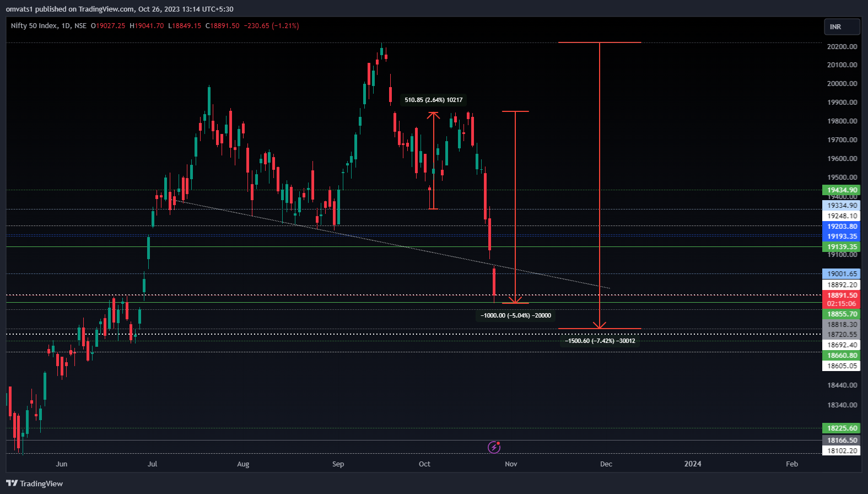Click 20000.00 on the price axis
This screenshot has width=868, height=494.
coord(842,84)
